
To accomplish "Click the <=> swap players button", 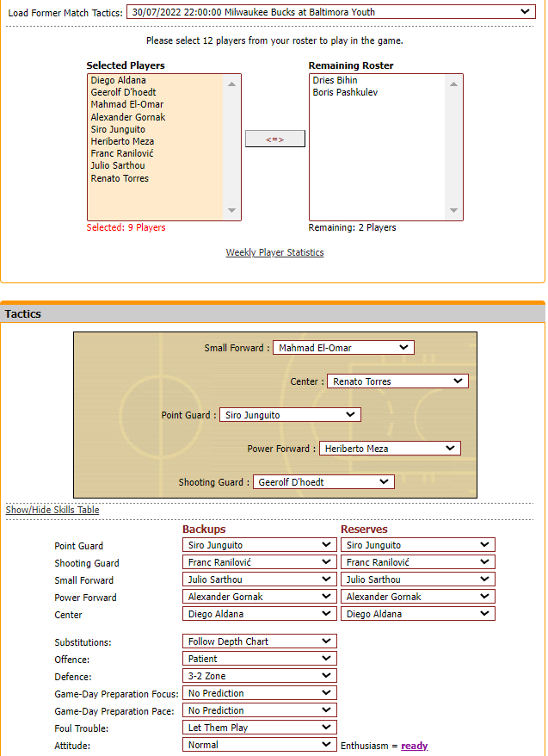I will (275, 139).
